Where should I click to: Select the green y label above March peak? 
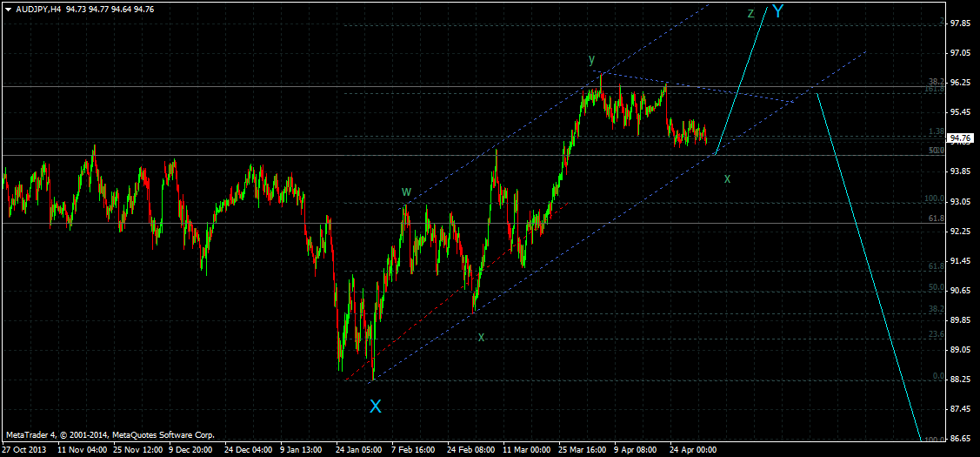pyautogui.click(x=591, y=59)
